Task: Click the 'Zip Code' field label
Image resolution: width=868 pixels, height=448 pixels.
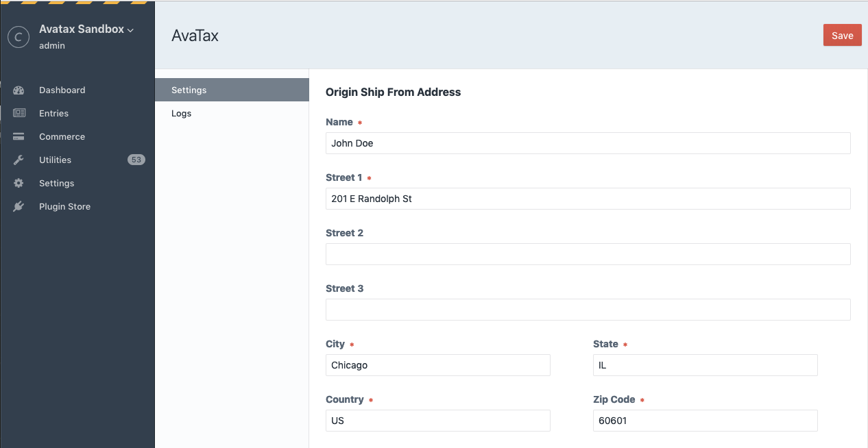Action: (x=614, y=399)
